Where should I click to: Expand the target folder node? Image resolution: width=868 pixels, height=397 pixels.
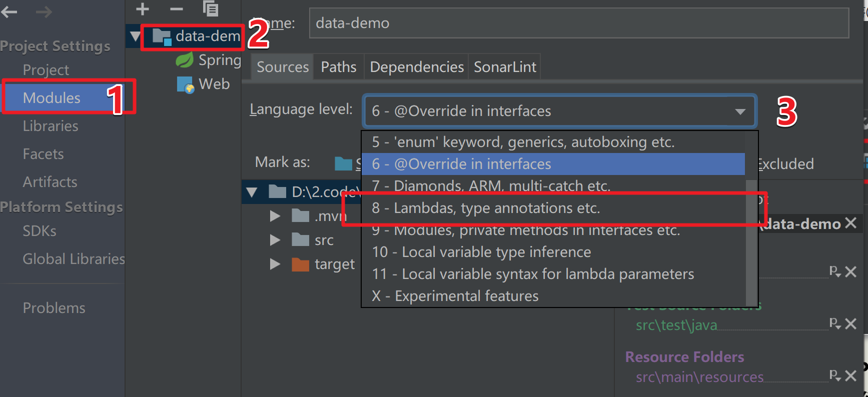click(x=275, y=264)
